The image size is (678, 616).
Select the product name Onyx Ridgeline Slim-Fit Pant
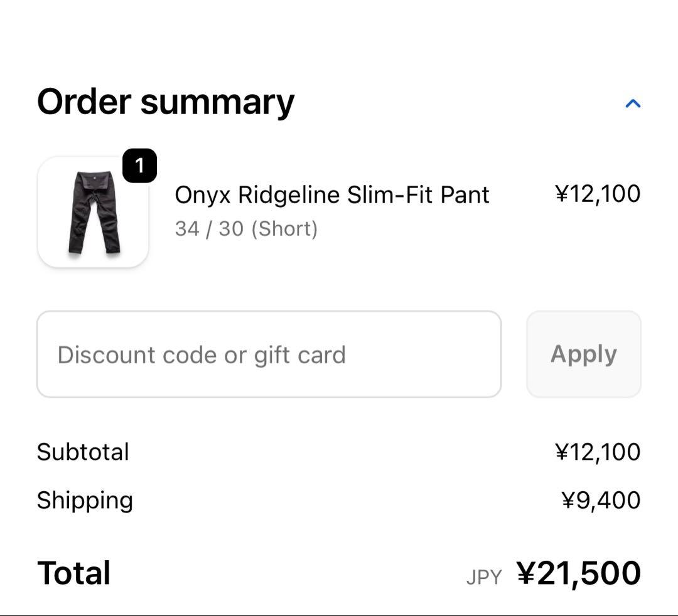click(332, 194)
